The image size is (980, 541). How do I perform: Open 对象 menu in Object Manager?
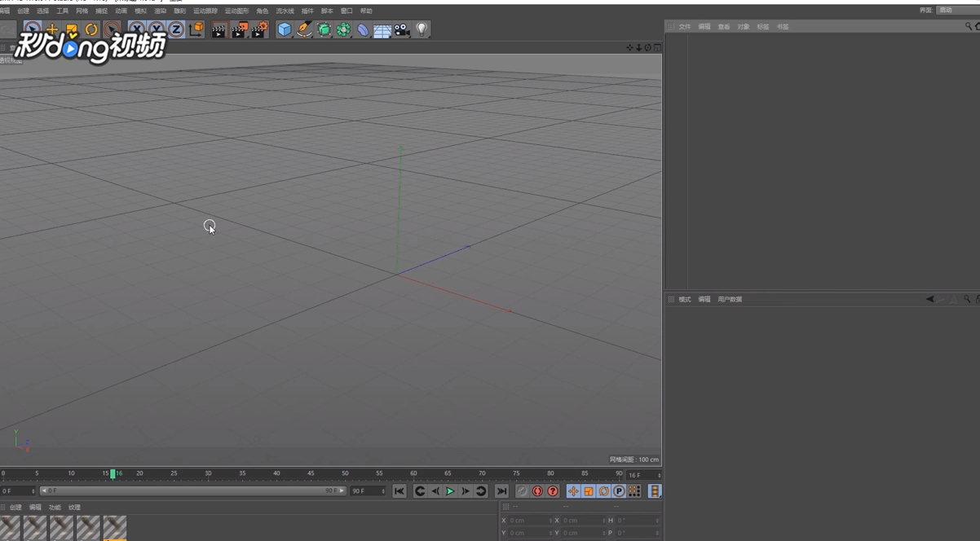pos(744,27)
